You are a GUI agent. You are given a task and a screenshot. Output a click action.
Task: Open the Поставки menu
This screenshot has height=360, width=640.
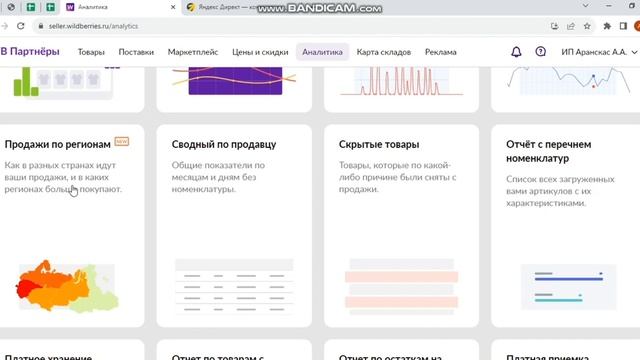coord(136,52)
